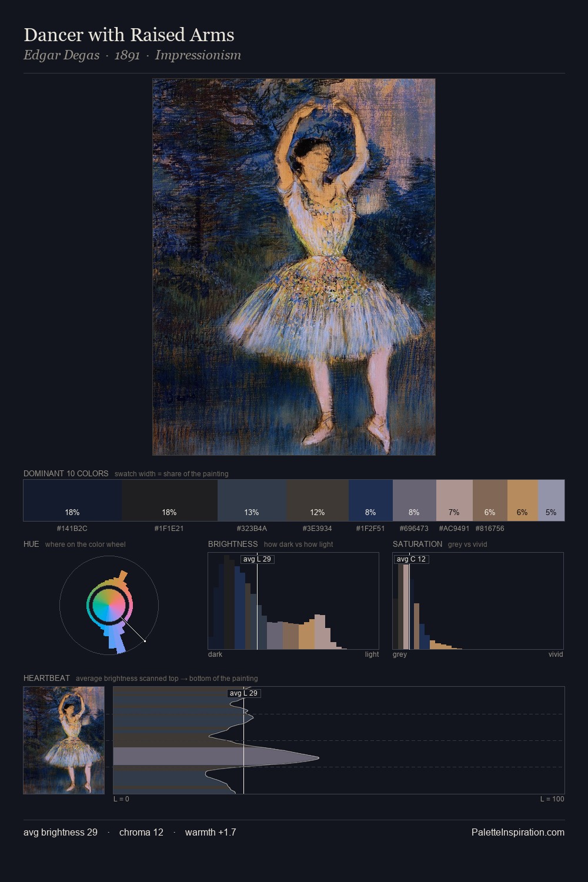Click the 'DOMINANT 10 COLORS' heading

point(66,473)
